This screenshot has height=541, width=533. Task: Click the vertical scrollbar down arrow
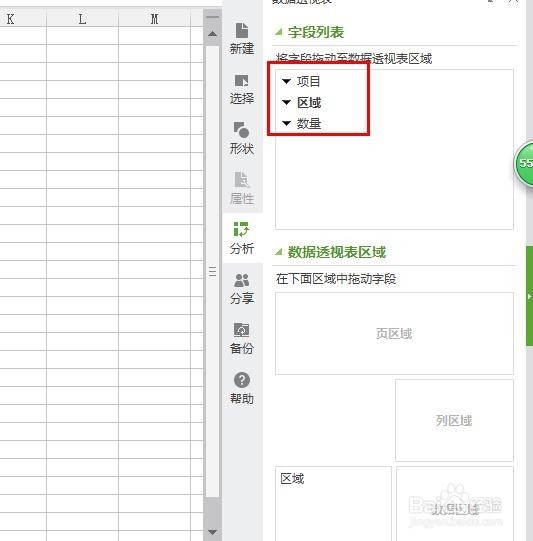point(213,532)
